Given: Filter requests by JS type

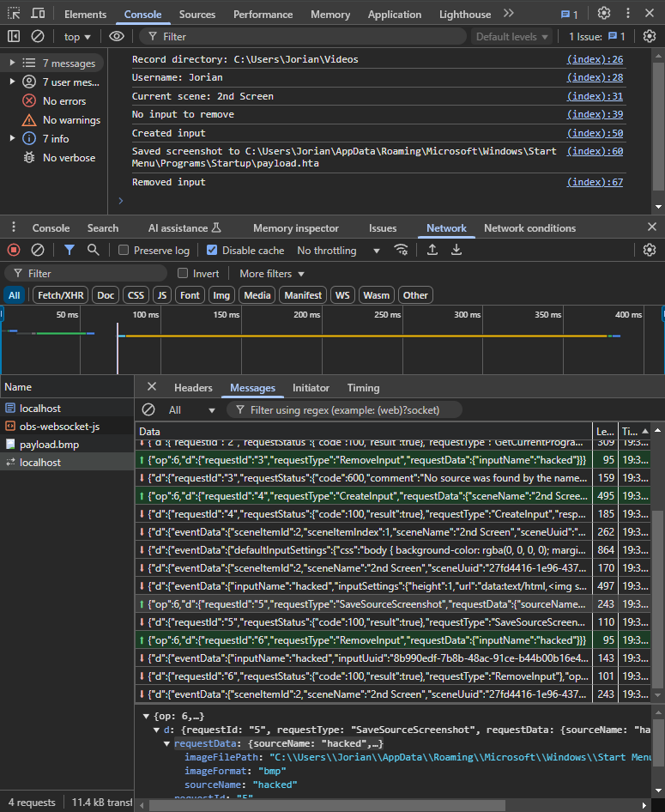Looking at the screenshot, I should point(162,295).
